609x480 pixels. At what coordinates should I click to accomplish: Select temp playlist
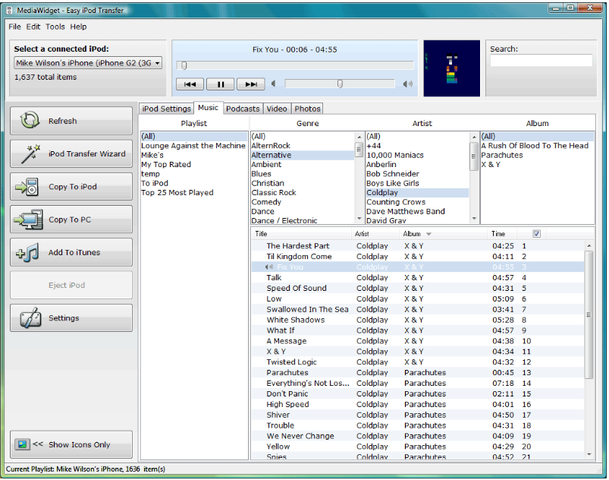coord(193,174)
